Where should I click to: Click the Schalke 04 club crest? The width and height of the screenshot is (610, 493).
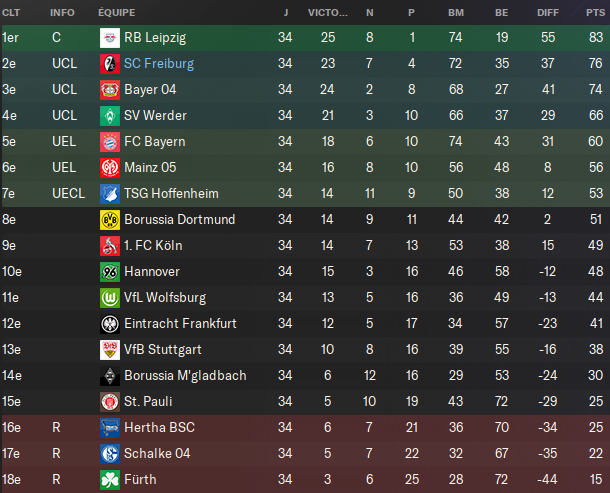point(108,453)
